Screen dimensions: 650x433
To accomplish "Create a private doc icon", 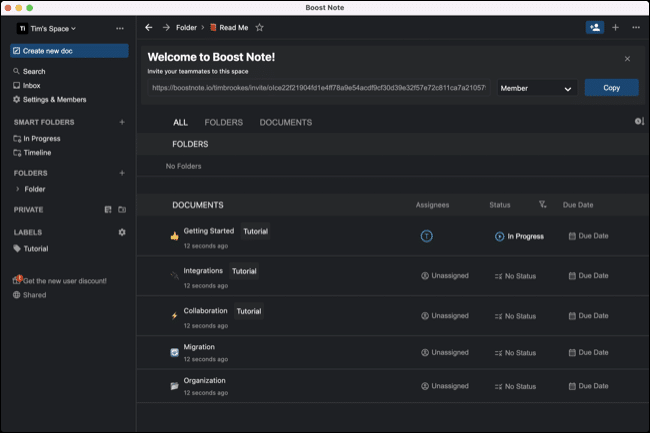I will pyautogui.click(x=108, y=210).
